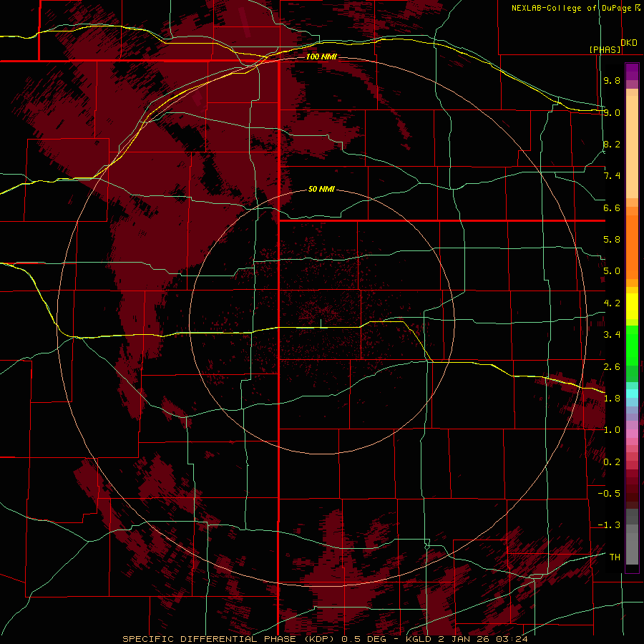644x644 pixels.
Task: Click the orange segment of the color scale
Action: click(632, 248)
